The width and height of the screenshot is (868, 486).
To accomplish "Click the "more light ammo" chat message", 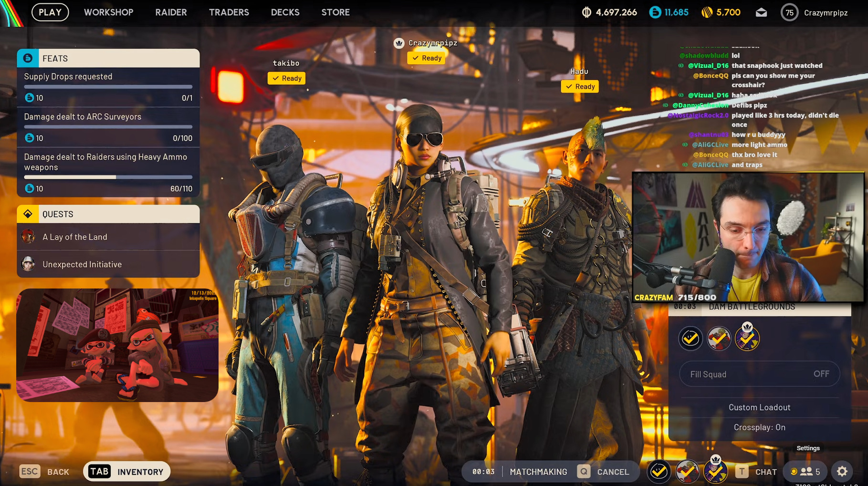I will 759,145.
